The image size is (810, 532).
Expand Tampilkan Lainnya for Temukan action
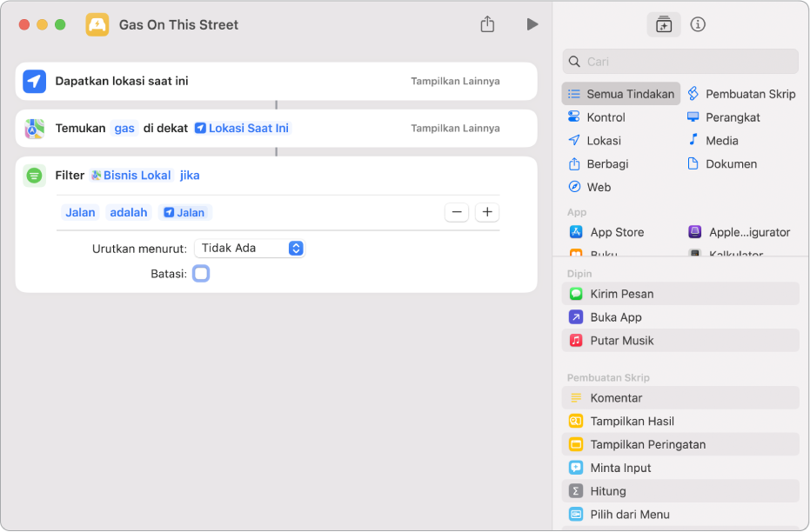(x=455, y=128)
